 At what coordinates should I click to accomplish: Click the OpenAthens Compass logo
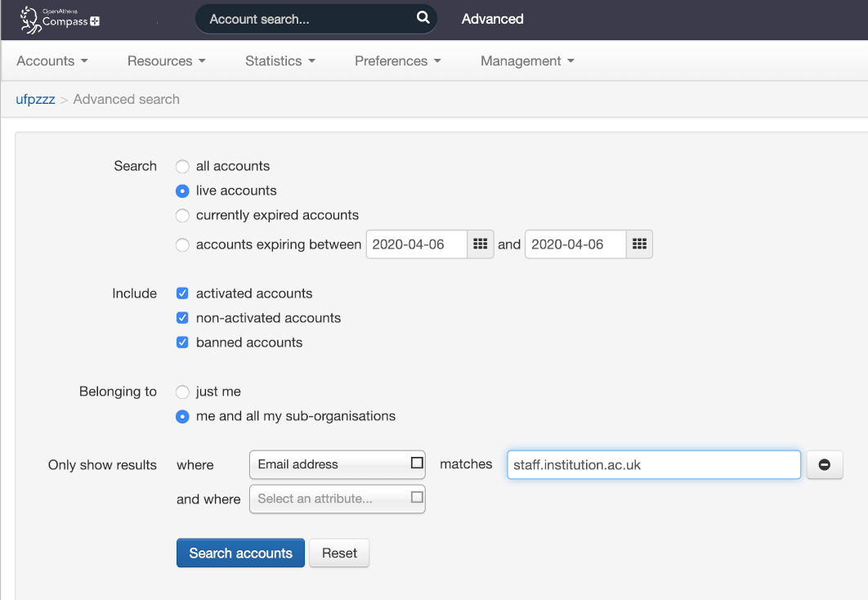pos(57,19)
